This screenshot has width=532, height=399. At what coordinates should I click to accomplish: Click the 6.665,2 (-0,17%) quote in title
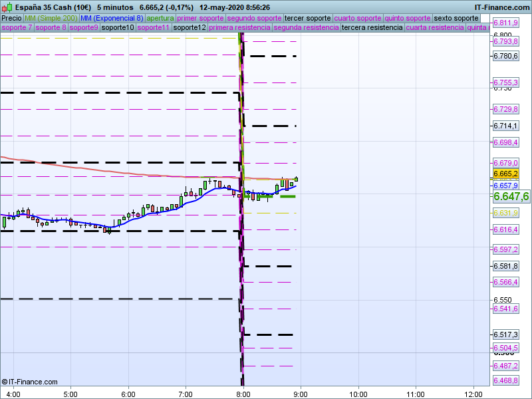point(167,7)
